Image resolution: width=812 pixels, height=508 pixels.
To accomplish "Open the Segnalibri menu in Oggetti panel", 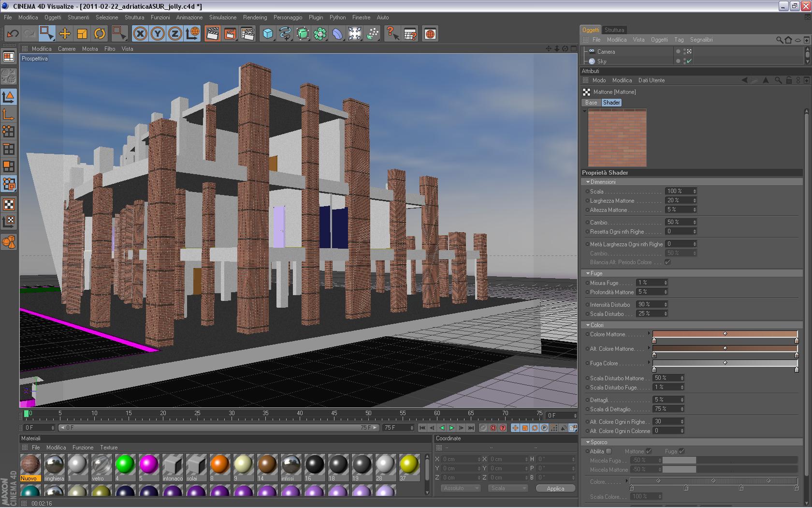I will tap(701, 40).
